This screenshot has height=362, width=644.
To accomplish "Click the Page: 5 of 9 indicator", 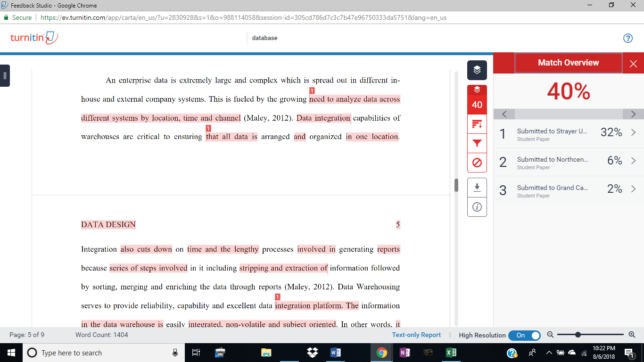I will 27,335.
